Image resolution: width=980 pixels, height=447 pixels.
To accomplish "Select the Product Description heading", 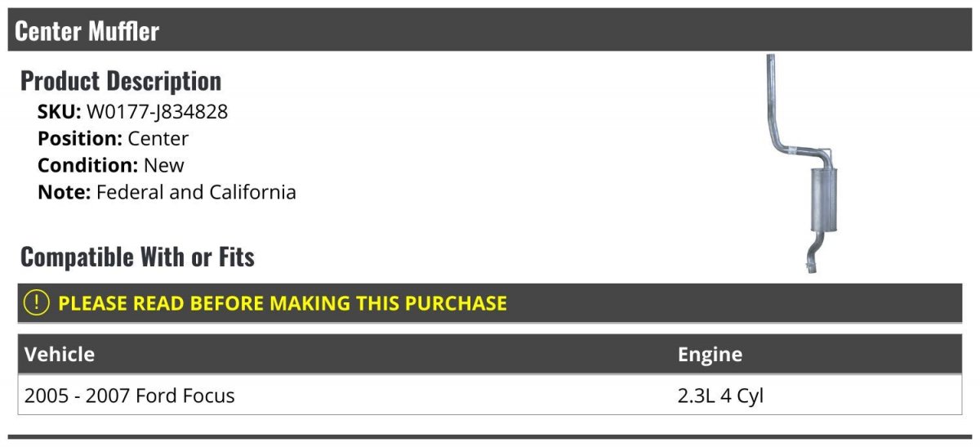I will [x=121, y=81].
